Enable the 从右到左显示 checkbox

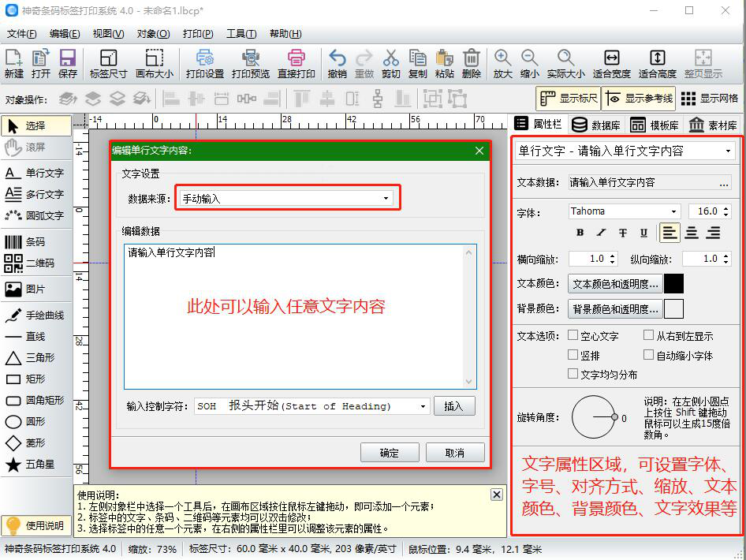(648, 335)
